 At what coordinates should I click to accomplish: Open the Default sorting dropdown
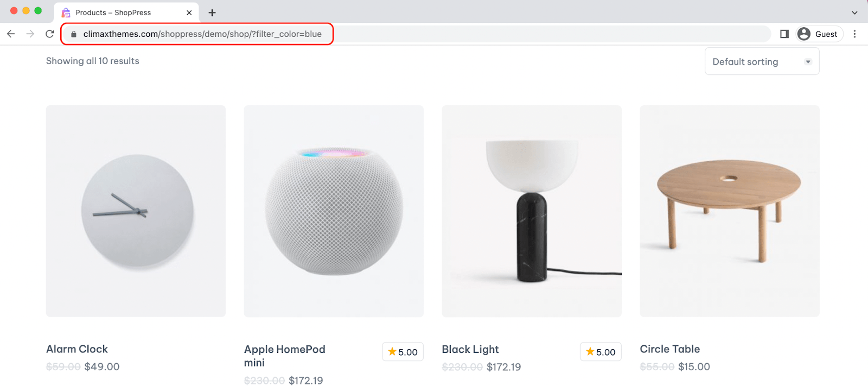762,61
